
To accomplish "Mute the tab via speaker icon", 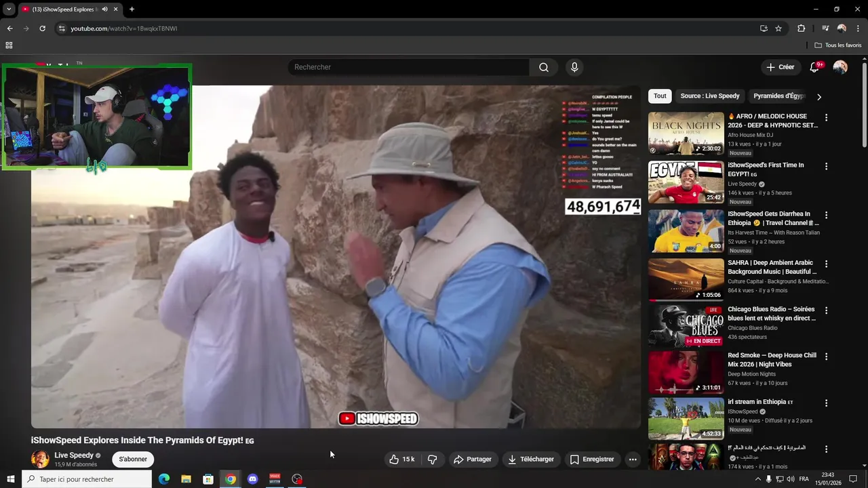I will pyautogui.click(x=104, y=9).
